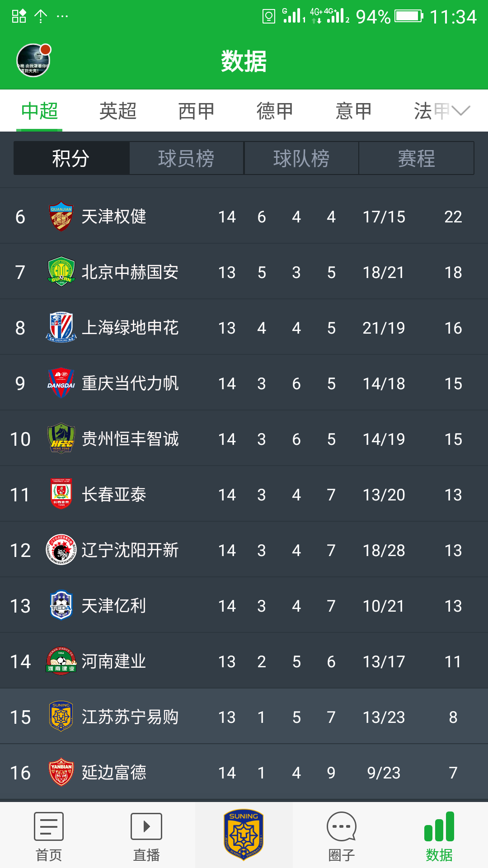Tap the 数据 bar chart icon
This screenshot has height=868, width=488.
439,826
